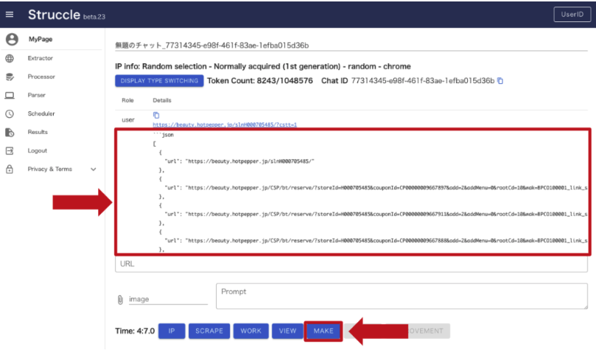This screenshot has height=364, width=596.
Task: View the Results section
Action: coord(38,132)
